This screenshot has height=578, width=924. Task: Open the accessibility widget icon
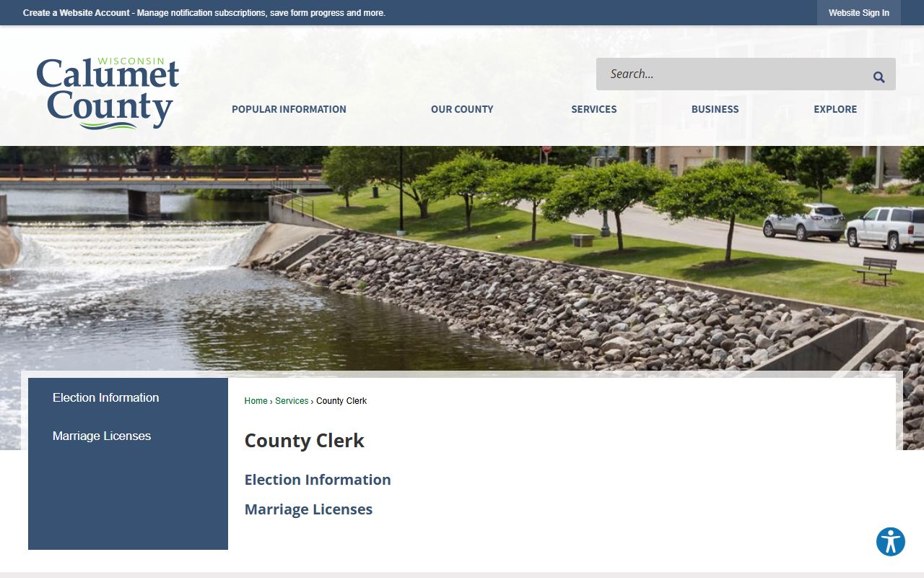click(891, 542)
